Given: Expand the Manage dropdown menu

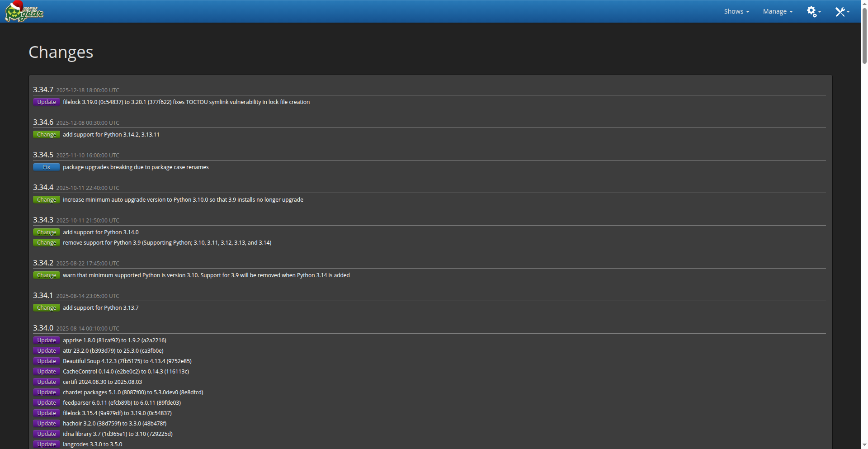Looking at the screenshot, I should tap(777, 12).
